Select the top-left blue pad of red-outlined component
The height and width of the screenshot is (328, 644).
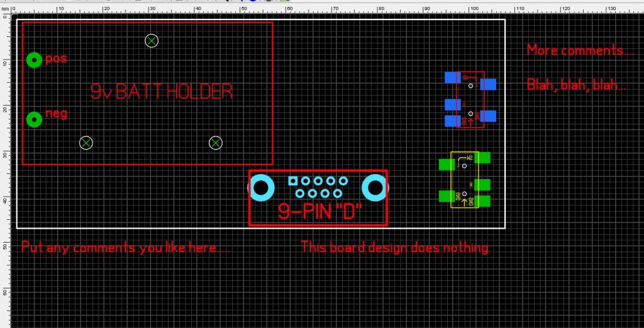(x=452, y=77)
